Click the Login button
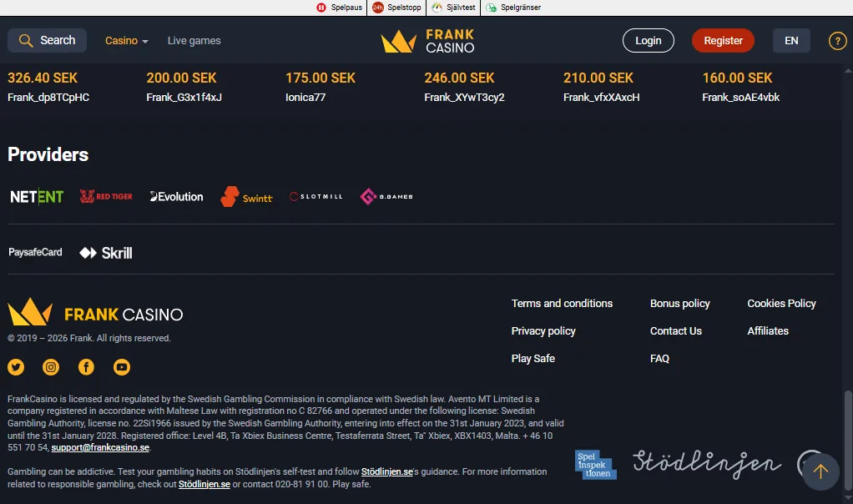The width and height of the screenshot is (853, 504). pos(649,41)
